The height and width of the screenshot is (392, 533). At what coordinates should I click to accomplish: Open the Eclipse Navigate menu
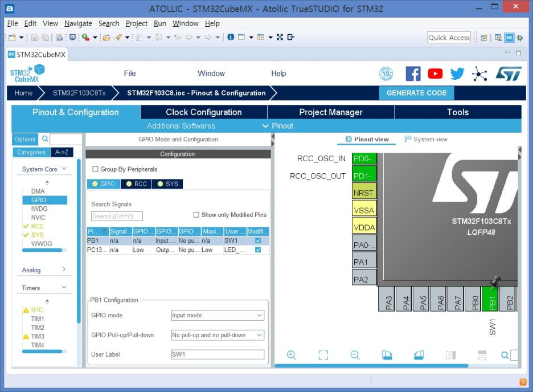78,23
